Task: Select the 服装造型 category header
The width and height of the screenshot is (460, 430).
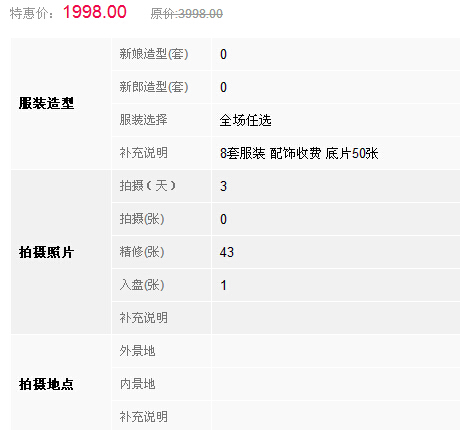Action: (x=46, y=103)
